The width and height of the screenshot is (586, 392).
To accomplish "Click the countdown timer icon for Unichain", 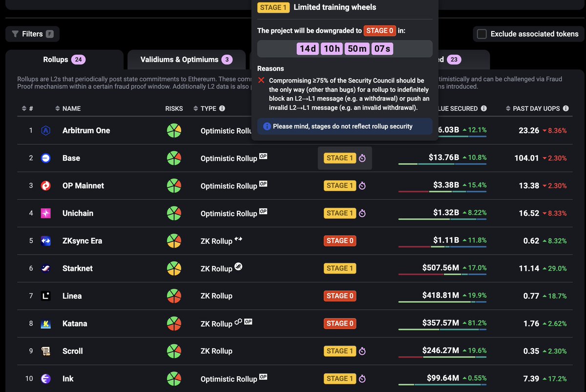I will (x=362, y=213).
